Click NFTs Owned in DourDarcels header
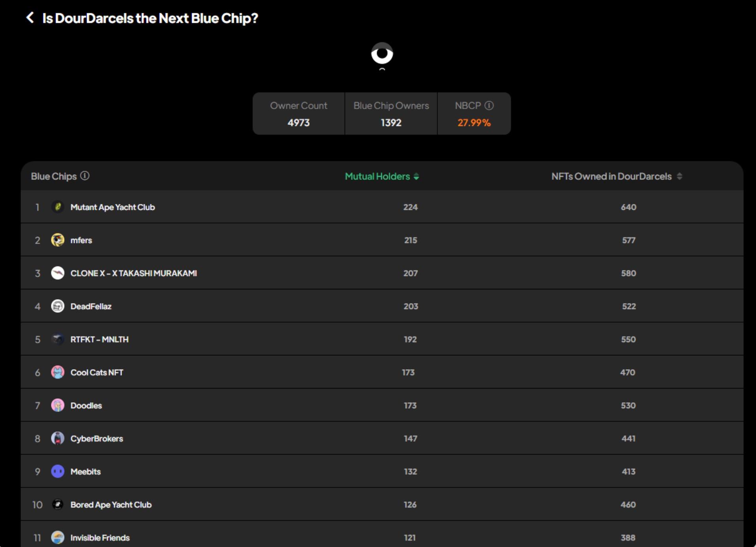 (x=611, y=176)
